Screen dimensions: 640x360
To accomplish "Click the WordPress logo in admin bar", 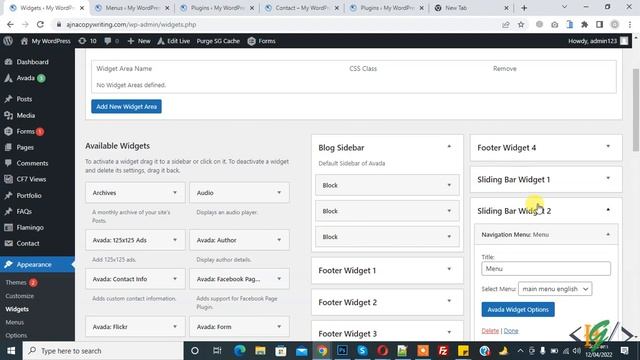I will tap(8, 41).
